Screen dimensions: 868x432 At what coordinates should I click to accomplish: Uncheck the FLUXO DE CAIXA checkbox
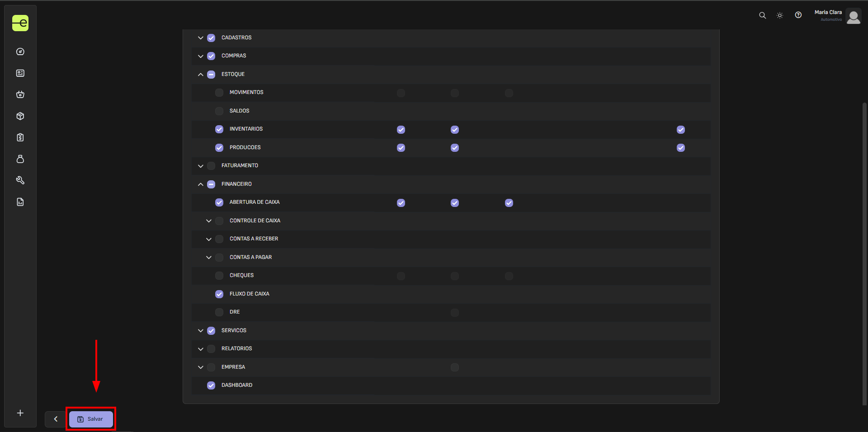point(219,294)
